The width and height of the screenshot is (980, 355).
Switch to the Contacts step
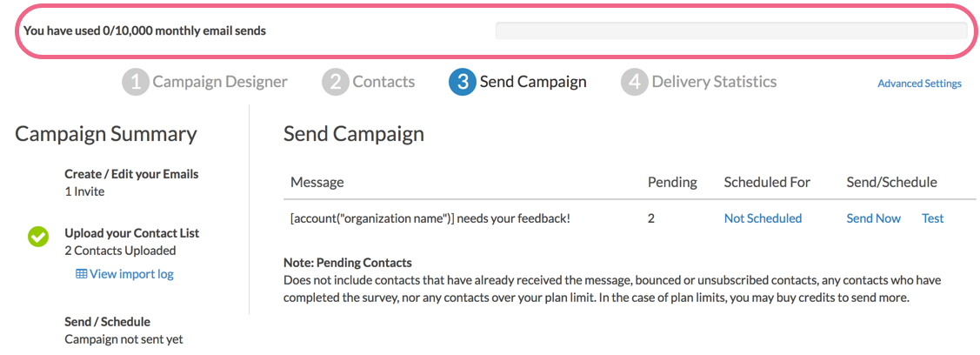pos(383,83)
